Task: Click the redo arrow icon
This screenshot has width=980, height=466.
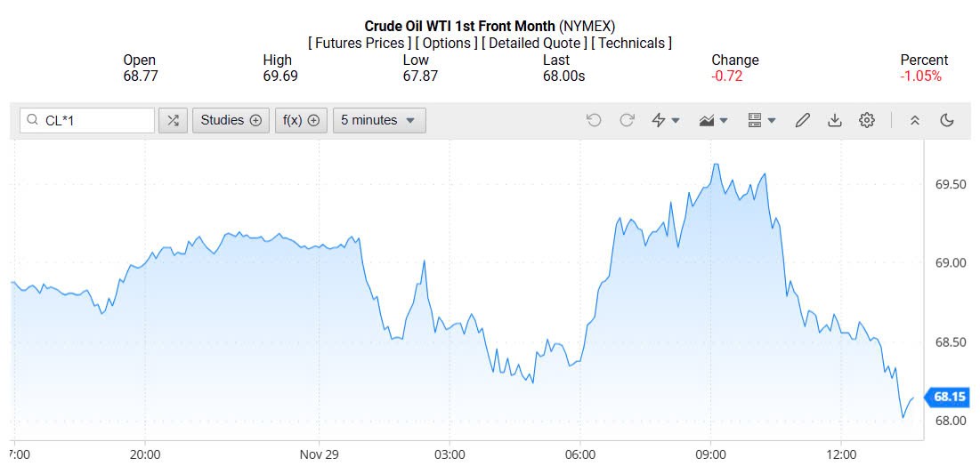Action: tap(627, 120)
